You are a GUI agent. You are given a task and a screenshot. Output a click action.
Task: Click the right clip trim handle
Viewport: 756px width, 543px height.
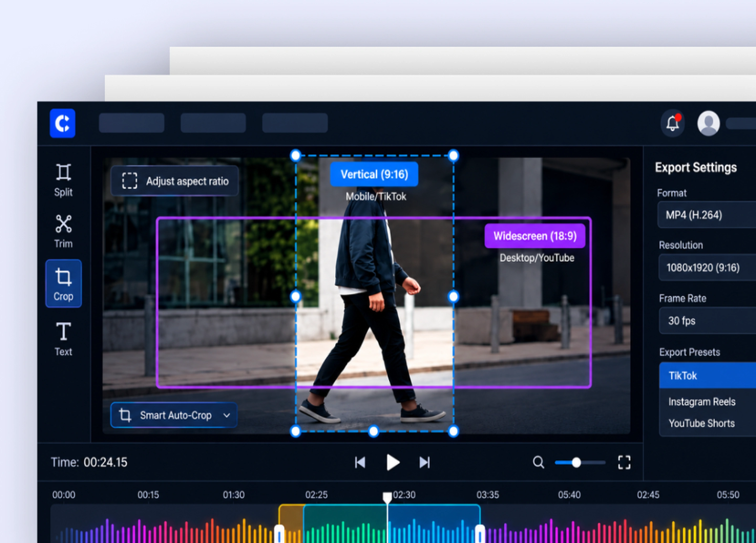tap(480, 534)
